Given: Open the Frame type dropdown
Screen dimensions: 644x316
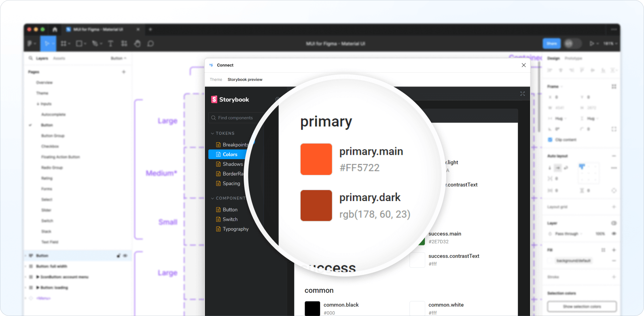Looking at the screenshot, I should click(x=555, y=87).
